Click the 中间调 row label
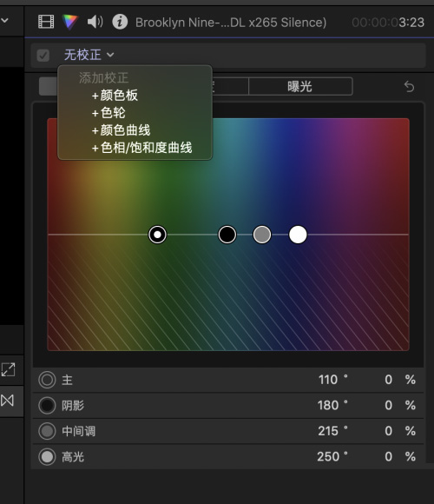The image size is (434, 504). click(79, 431)
